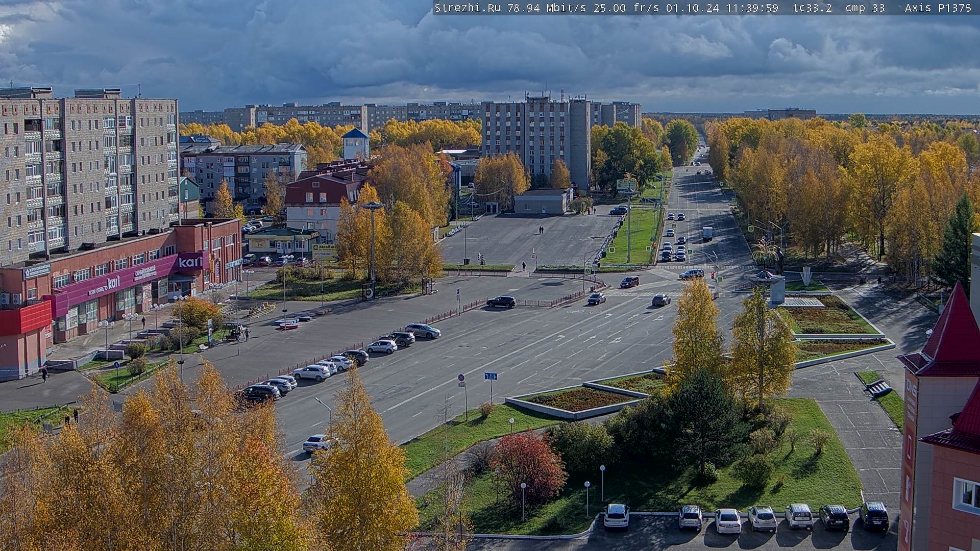Click the "25.00 fr/s" frame rate value
Image resolution: width=980 pixels, height=551 pixels.
click(x=626, y=8)
